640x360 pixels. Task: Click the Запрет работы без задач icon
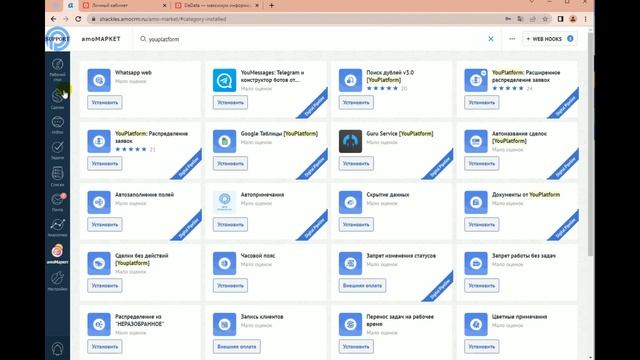pyautogui.click(x=476, y=263)
